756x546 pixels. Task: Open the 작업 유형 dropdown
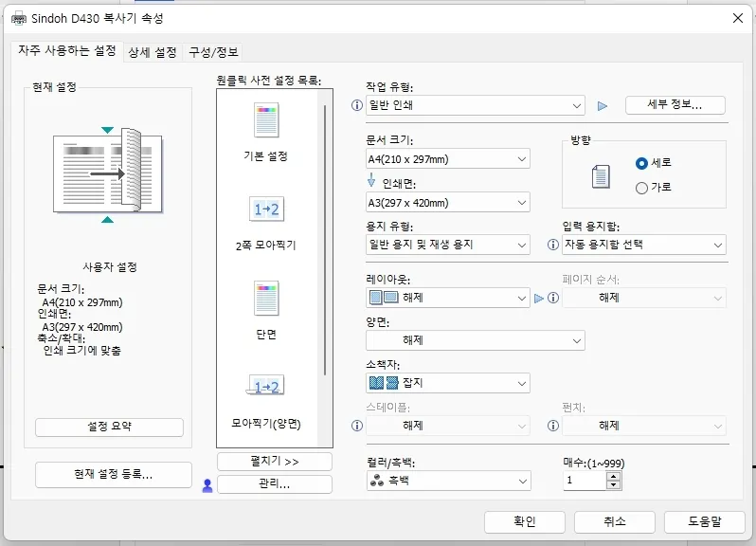coord(476,105)
